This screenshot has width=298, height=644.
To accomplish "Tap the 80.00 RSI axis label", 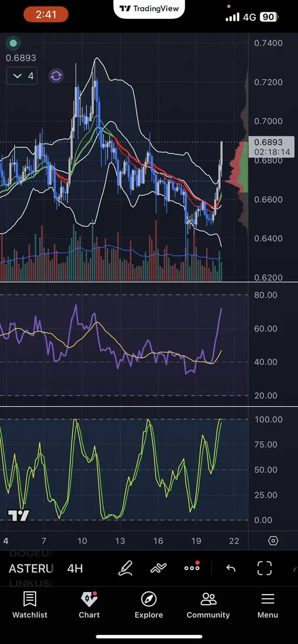I will point(265,295).
